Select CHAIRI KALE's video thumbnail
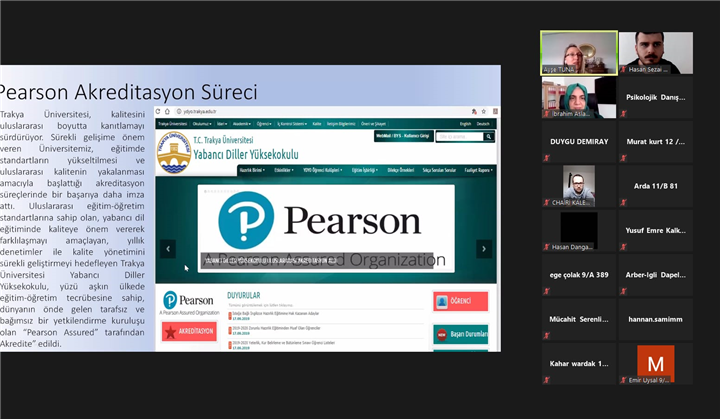Screen dimensions: 720x419 point(579,186)
